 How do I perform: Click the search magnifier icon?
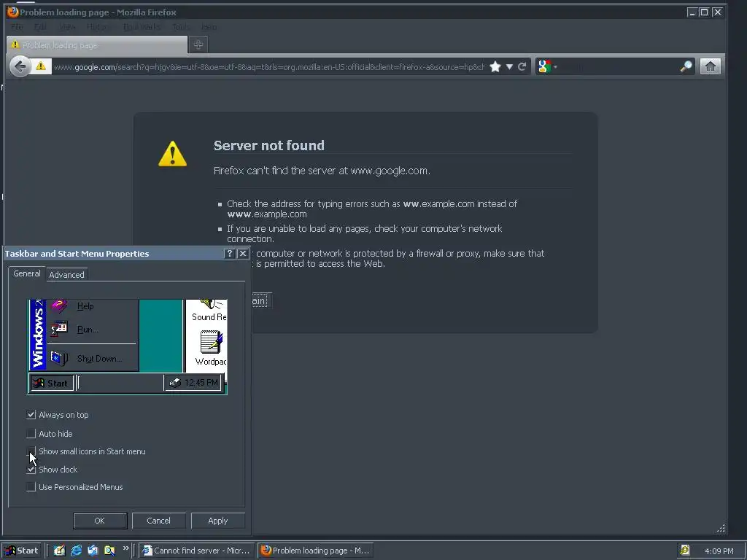click(x=686, y=66)
